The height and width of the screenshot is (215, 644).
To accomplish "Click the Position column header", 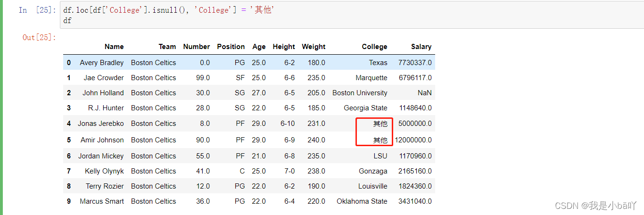I will [x=231, y=47].
